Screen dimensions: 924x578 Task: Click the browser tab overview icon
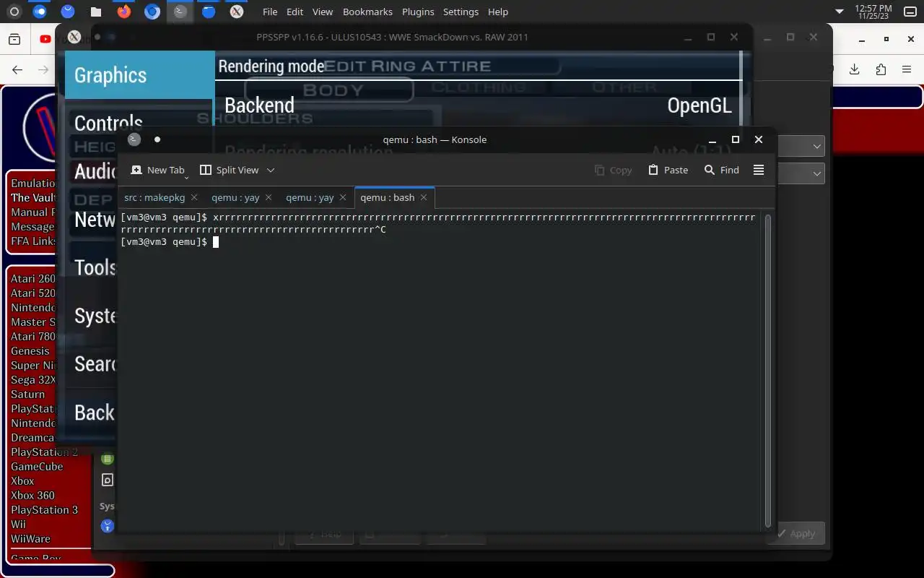point(14,39)
